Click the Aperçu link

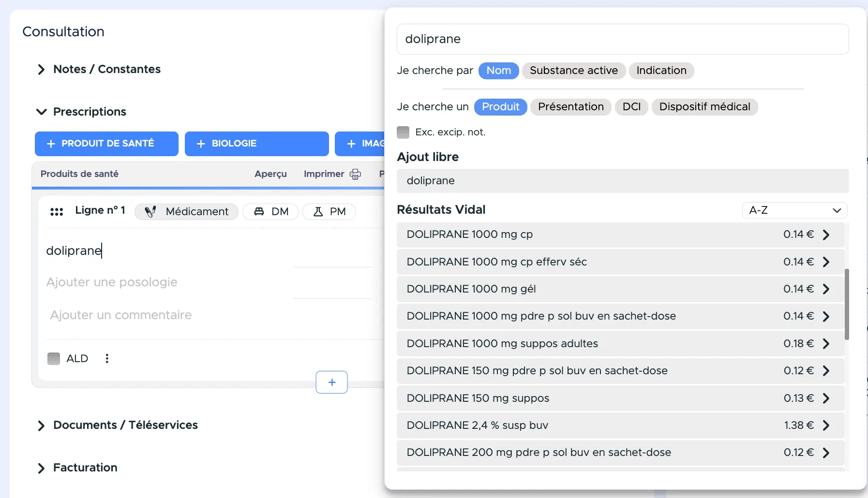[270, 174]
